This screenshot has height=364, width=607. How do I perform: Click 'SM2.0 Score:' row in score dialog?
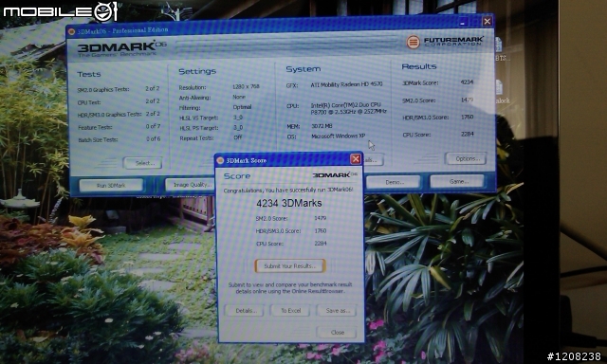click(291, 218)
